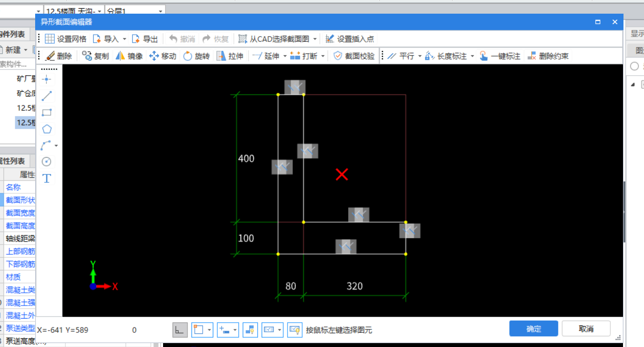Click the 80 dimension label
Image resolution: width=644 pixels, height=347 pixels.
tap(291, 286)
